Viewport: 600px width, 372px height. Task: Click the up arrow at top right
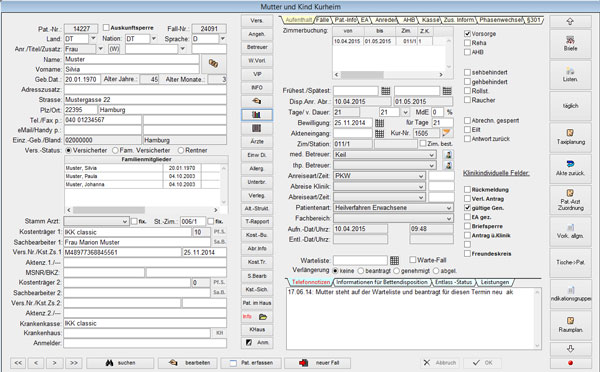point(570,21)
